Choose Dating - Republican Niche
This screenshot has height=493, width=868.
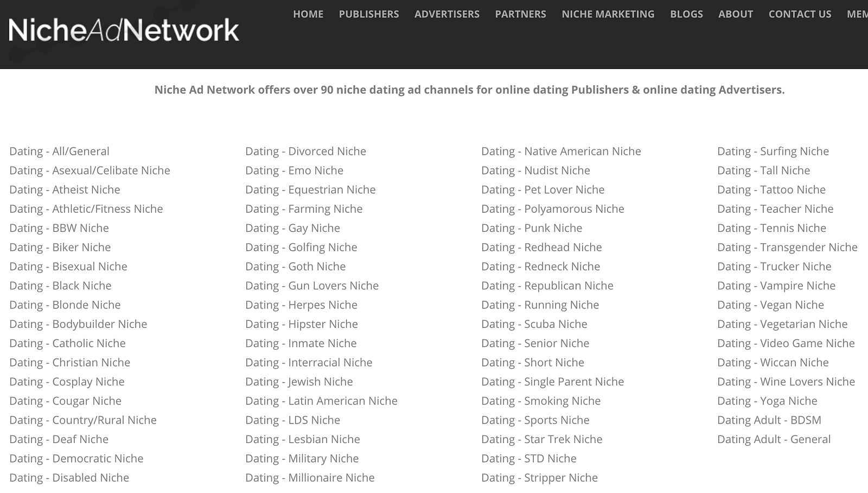click(x=547, y=286)
